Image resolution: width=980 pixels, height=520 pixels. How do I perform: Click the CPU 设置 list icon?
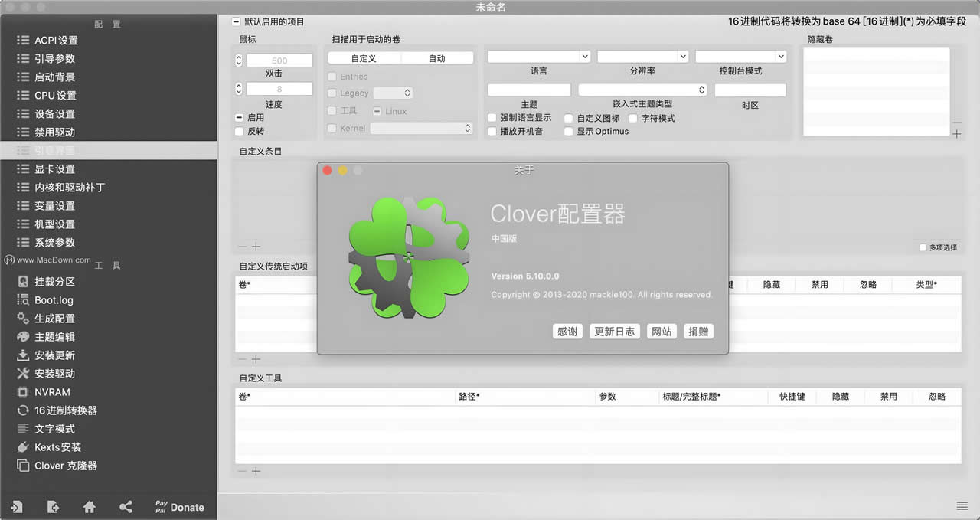[23, 95]
